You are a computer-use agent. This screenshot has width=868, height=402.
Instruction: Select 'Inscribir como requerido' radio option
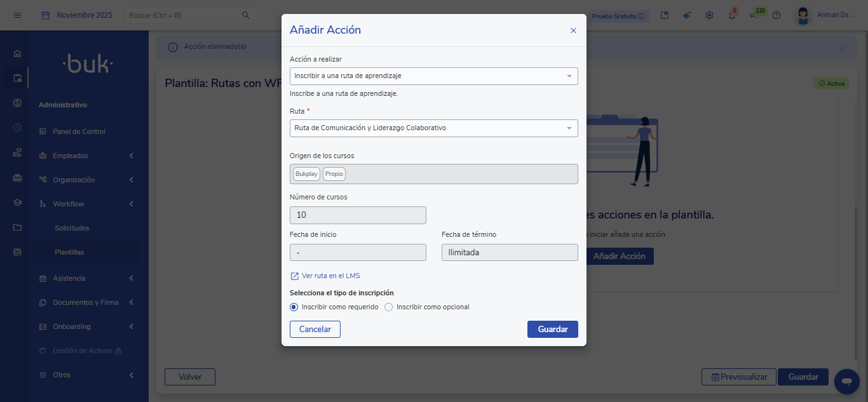coord(294,307)
